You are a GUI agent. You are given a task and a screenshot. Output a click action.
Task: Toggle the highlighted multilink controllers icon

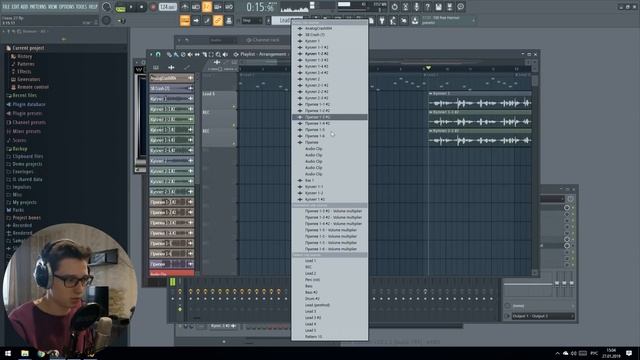[x=218, y=20]
